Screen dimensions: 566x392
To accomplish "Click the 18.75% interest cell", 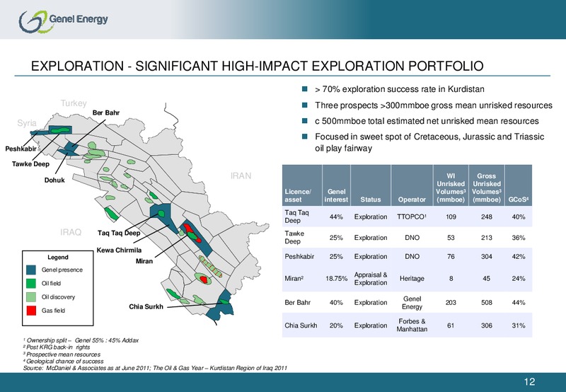I will coord(337,279).
